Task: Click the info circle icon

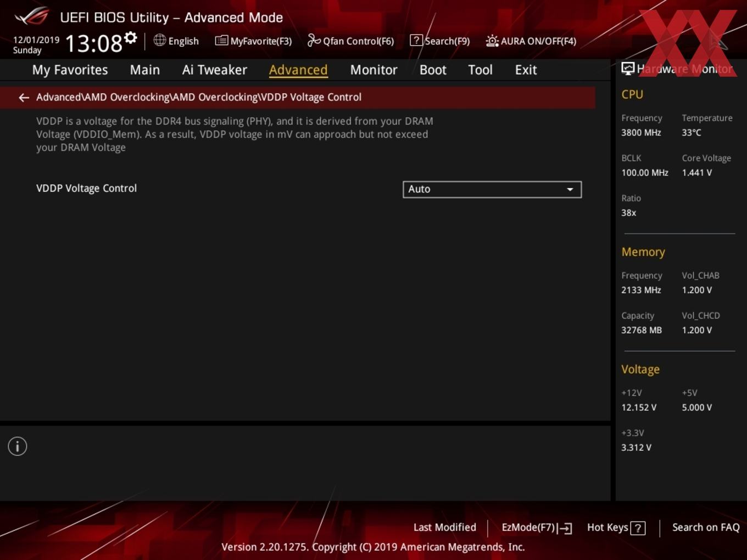Action: [x=18, y=446]
